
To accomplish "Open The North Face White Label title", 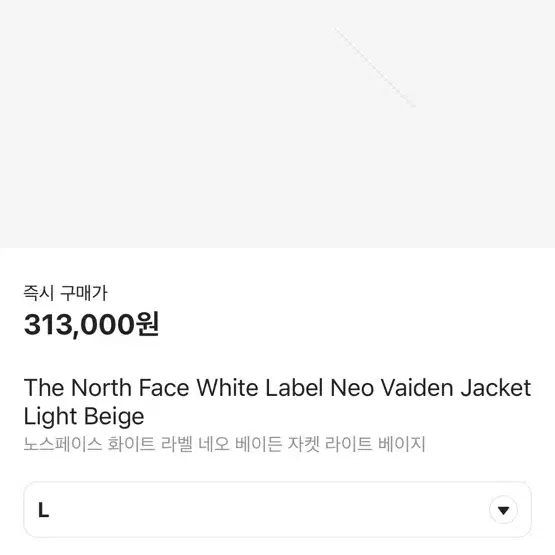I will (x=173, y=388).
